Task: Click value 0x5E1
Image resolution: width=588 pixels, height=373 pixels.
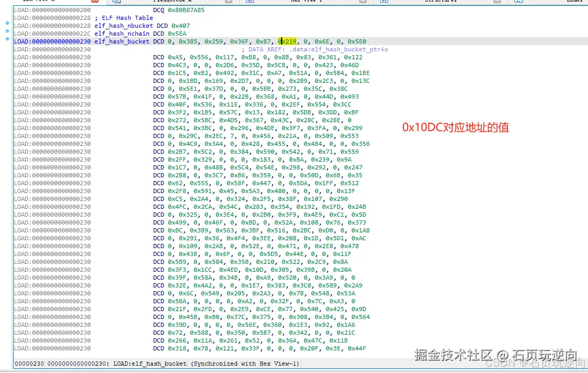Action: point(188,89)
